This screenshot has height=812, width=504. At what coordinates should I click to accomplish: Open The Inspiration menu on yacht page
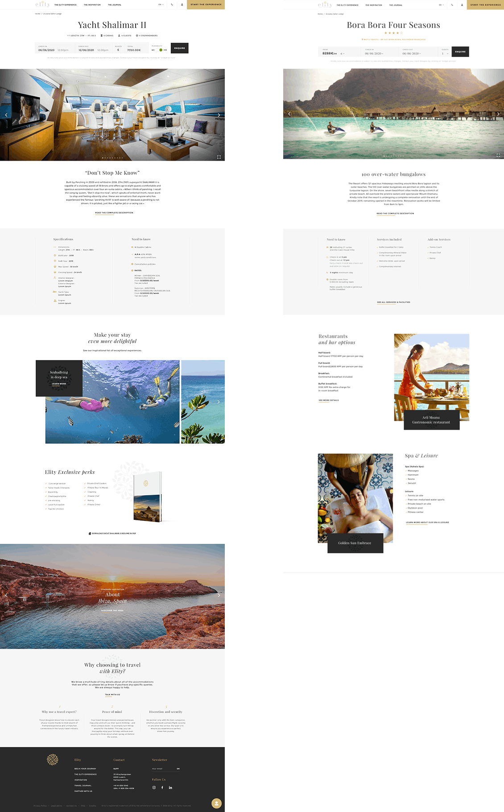point(92,5)
